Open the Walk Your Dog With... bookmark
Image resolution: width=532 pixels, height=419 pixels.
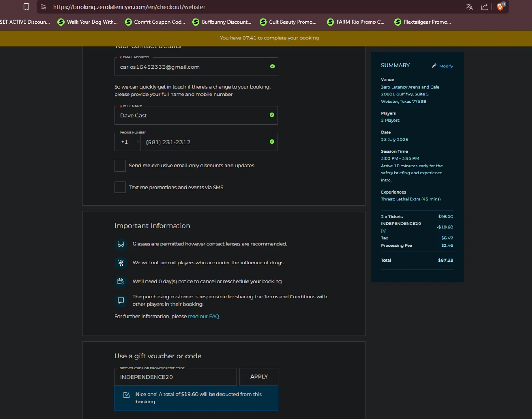coord(88,22)
